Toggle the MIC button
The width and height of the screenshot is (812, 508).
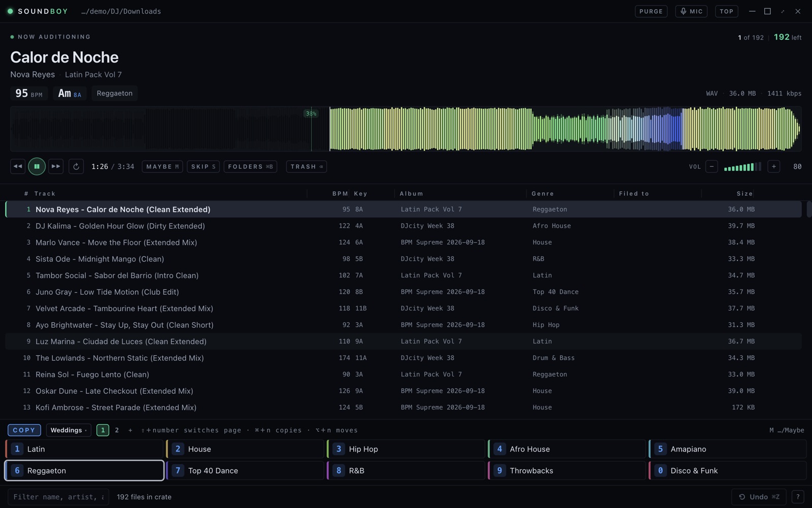click(x=691, y=11)
